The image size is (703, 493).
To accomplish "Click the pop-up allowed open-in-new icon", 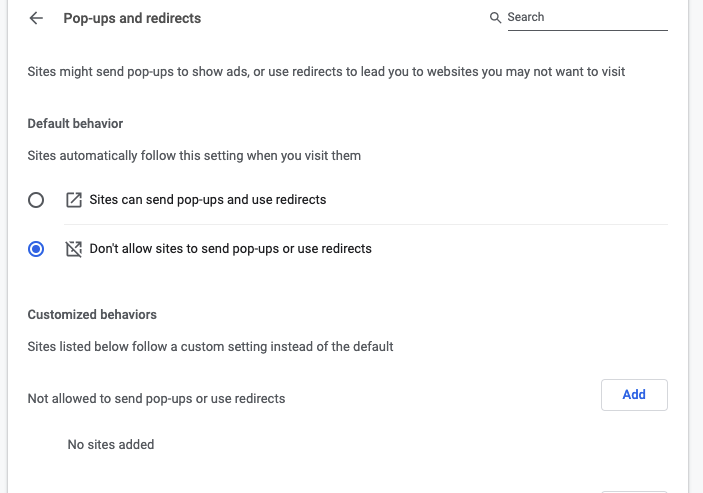I will (74, 200).
